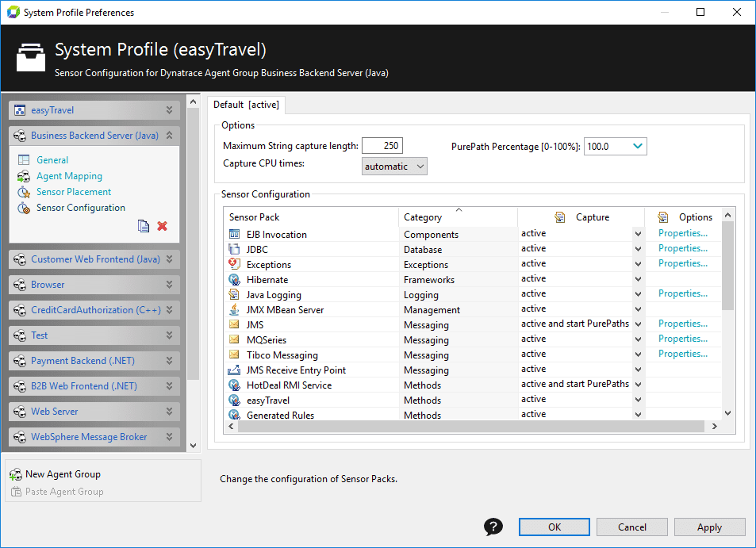Click the Sensor Configuration icon
The height and width of the screenshot is (548, 756).
coord(24,208)
